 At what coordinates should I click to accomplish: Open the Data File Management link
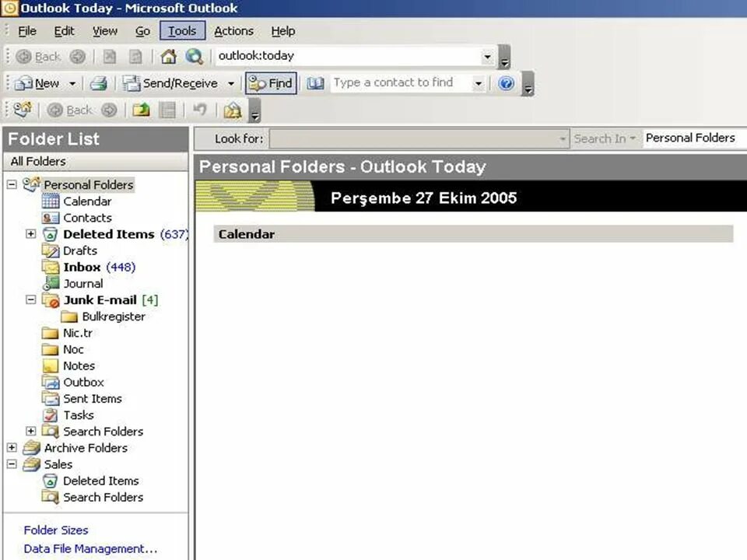90,549
